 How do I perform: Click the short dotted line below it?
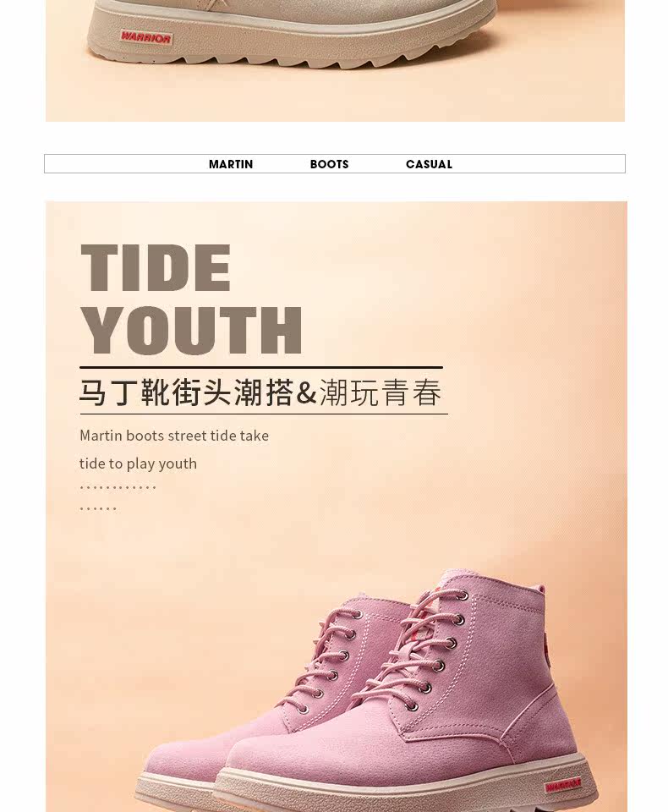pyautogui.click(x=98, y=508)
